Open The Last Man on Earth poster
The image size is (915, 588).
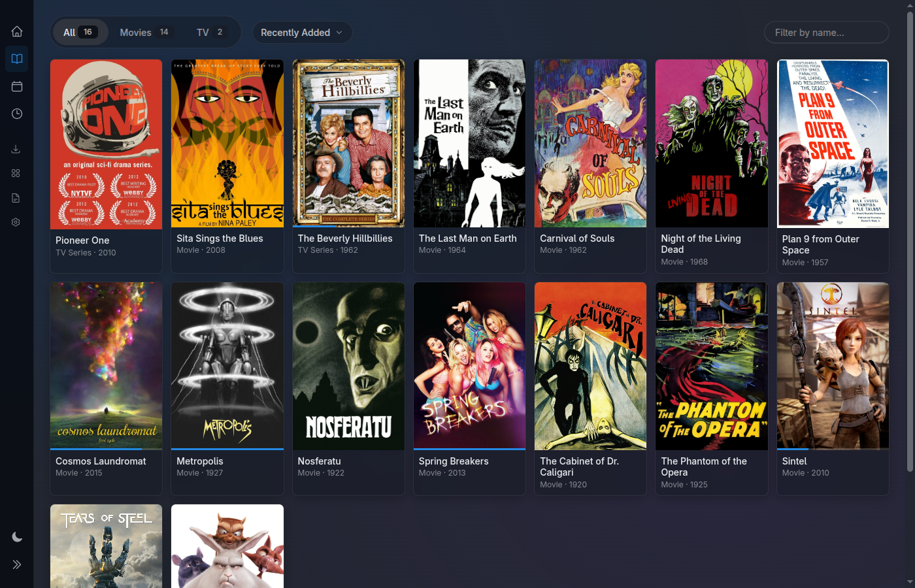pos(469,143)
